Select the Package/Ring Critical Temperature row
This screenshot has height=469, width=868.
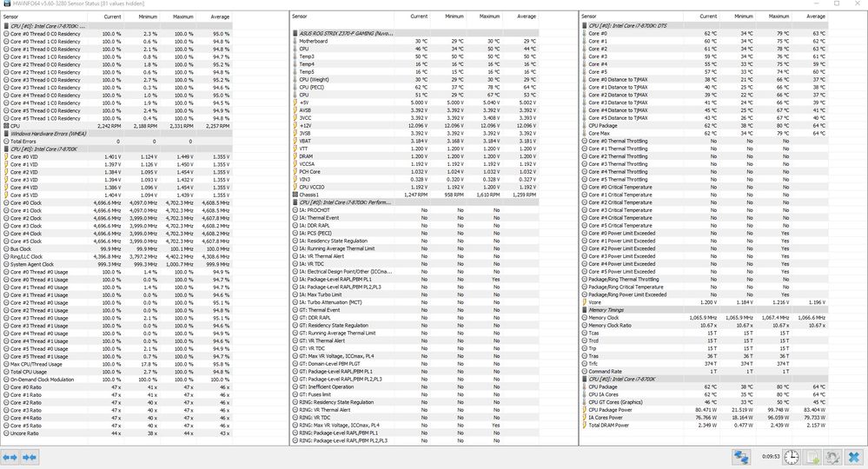pyautogui.click(x=704, y=287)
